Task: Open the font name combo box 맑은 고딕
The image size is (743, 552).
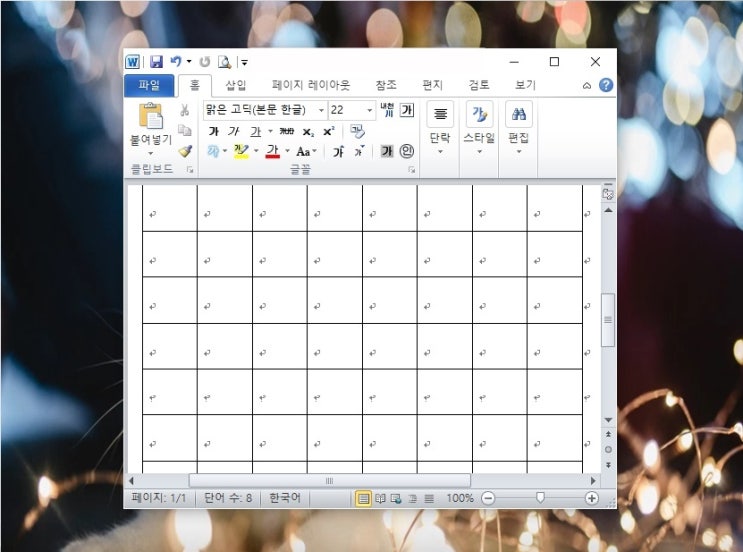Action: click(x=265, y=110)
